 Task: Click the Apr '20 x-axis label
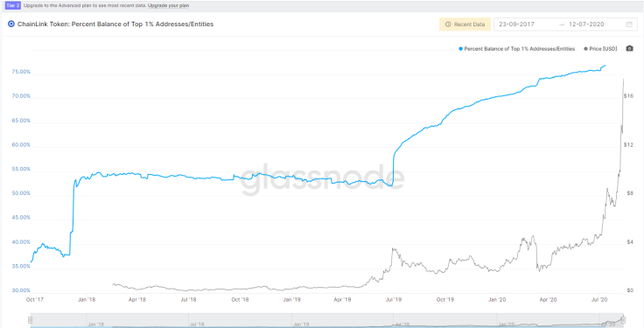(x=548, y=300)
